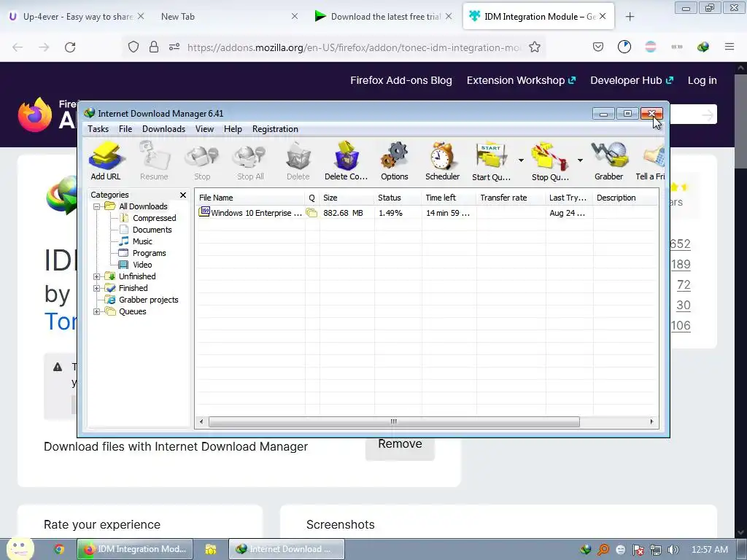The image size is (747, 560).
Task: Open Firefox application hamburger menu
Action: pyautogui.click(x=729, y=47)
